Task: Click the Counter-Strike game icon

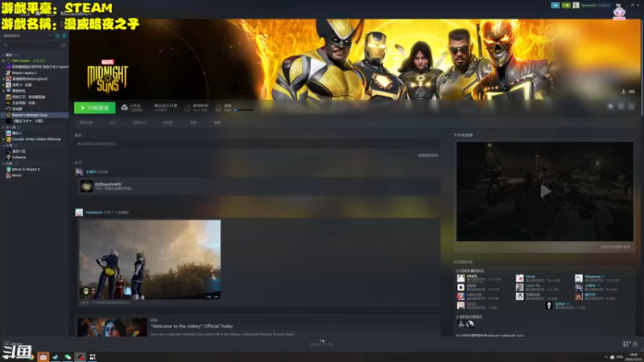Action: pos(8,139)
